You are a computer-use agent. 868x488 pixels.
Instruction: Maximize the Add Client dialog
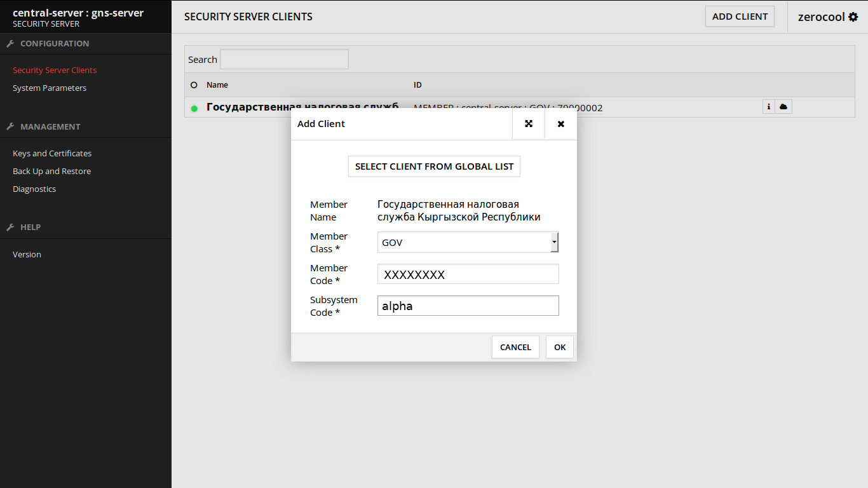point(529,124)
